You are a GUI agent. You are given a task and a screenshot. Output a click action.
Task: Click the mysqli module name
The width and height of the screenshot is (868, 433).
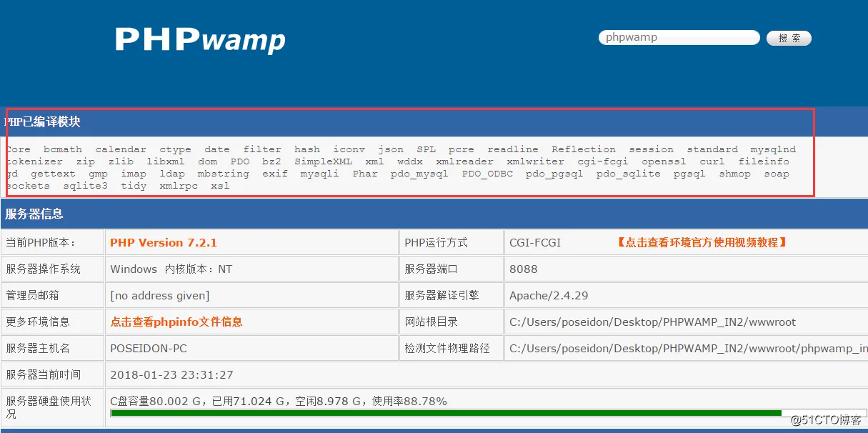pyautogui.click(x=320, y=174)
